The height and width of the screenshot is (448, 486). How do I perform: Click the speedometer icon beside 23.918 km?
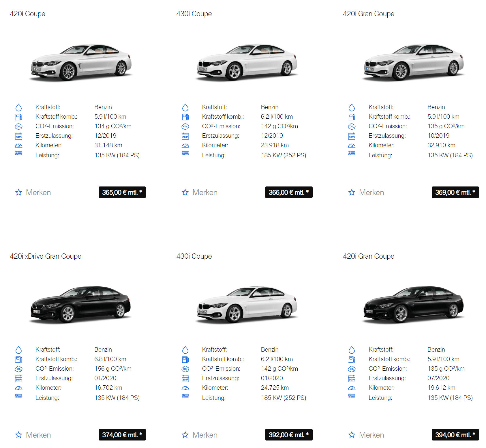click(x=185, y=146)
